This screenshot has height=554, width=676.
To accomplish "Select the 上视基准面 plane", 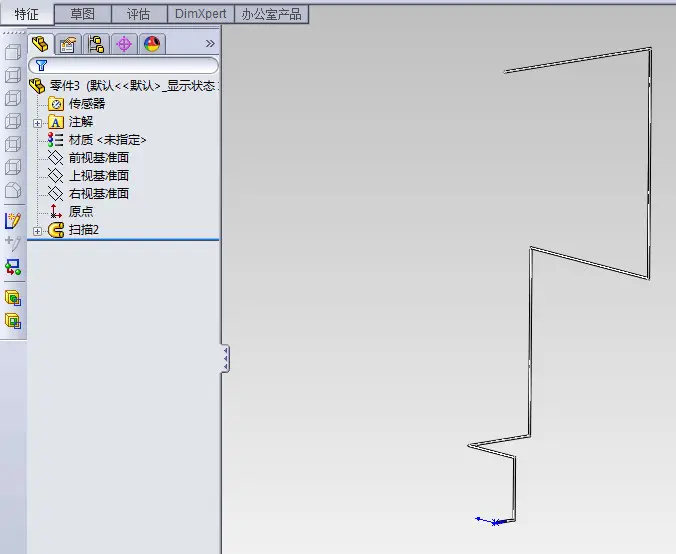I will click(x=99, y=175).
